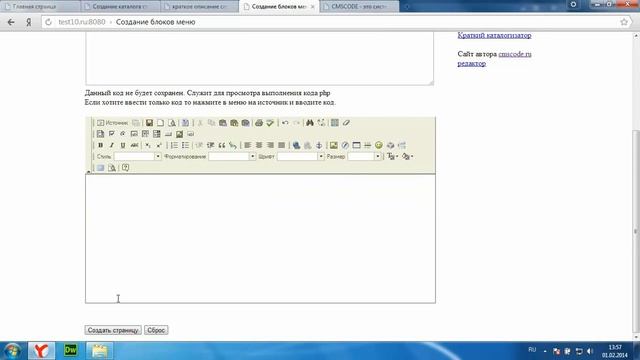Screen dimensions: 640x360
Task: Toggle Subscript formatting
Action: click(148, 145)
